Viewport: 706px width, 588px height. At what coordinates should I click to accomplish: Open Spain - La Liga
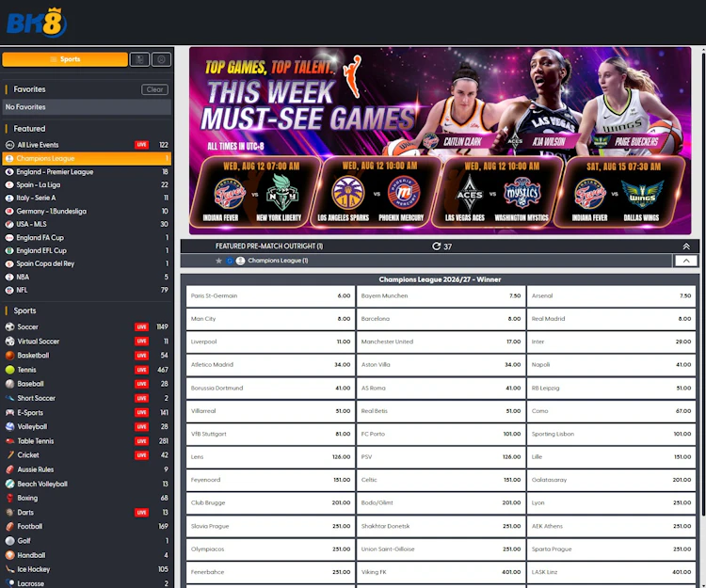[87, 185]
